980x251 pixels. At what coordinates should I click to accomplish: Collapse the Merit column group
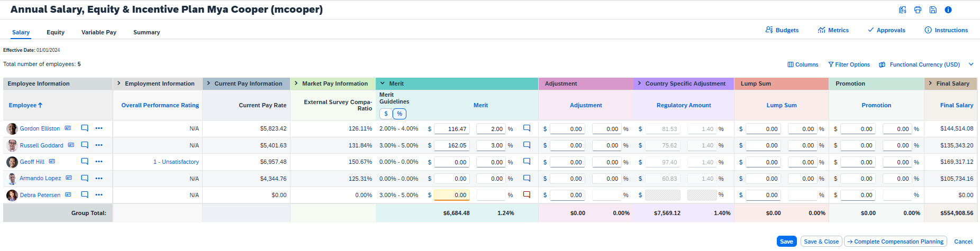coord(383,83)
